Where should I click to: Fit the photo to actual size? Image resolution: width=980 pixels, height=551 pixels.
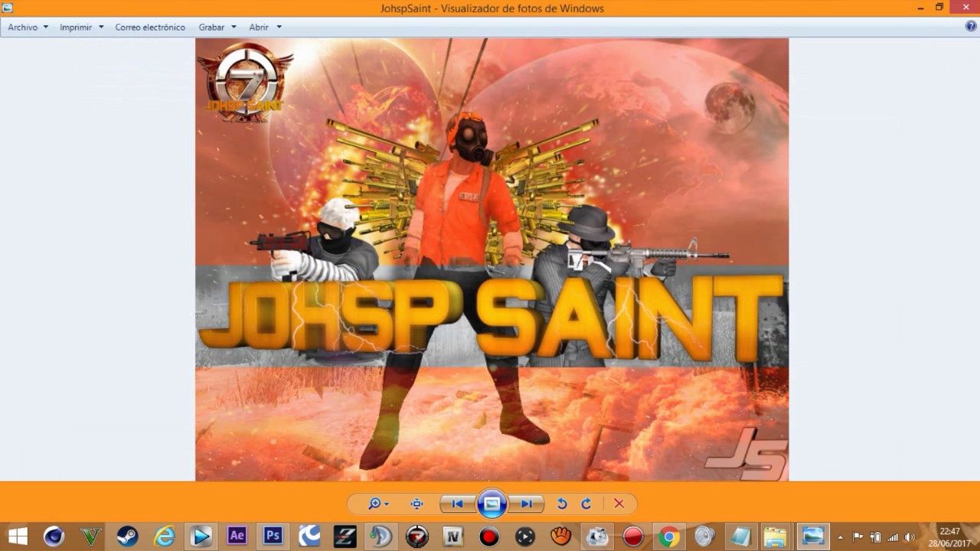(416, 504)
